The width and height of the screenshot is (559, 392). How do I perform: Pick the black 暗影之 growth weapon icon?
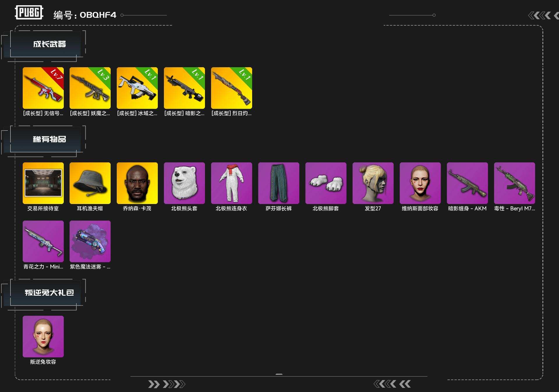point(184,88)
